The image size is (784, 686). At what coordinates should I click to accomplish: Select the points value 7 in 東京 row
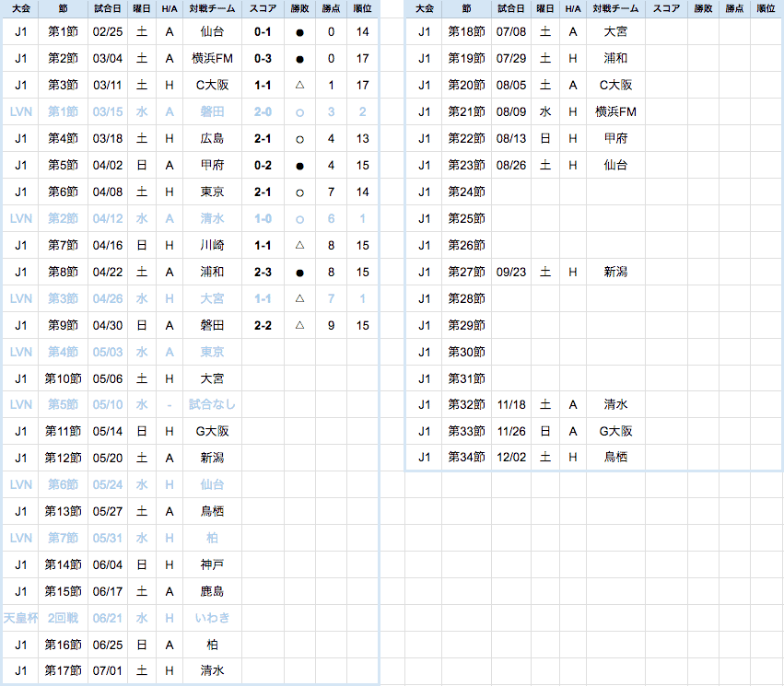click(x=331, y=192)
